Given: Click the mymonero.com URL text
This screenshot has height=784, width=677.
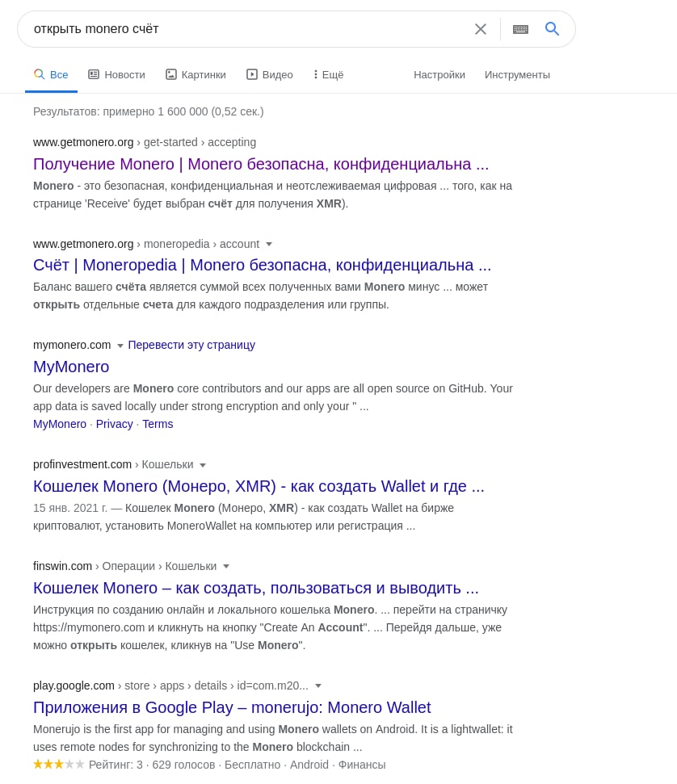Looking at the screenshot, I should (72, 345).
